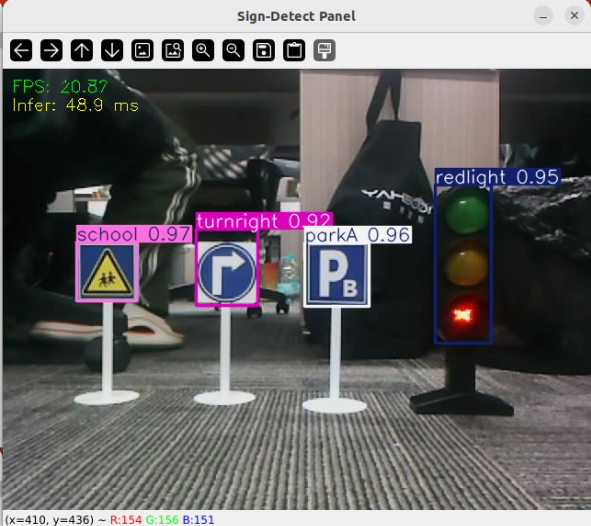591x526 pixels.
Task: Click the pan down arrow icon
Action: click(112, 50)
